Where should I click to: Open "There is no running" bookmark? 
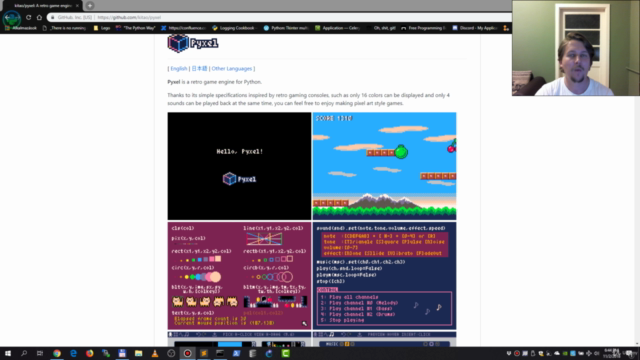click(64, 28)
